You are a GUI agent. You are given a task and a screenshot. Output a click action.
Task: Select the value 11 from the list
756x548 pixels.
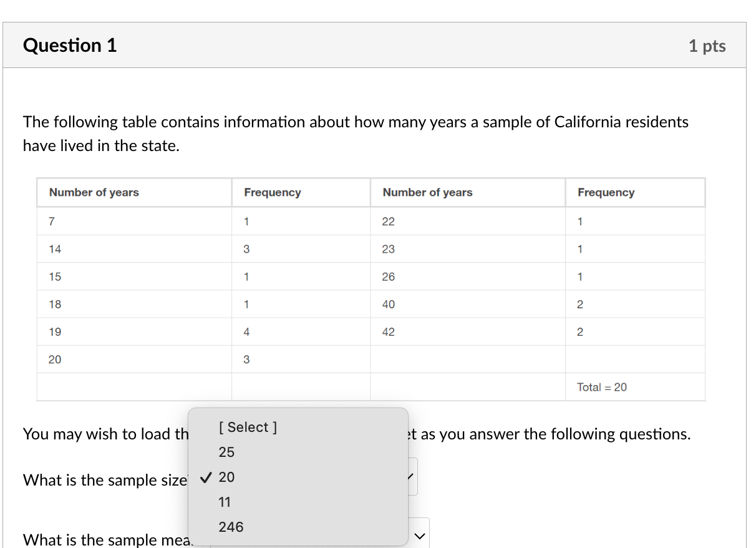tap(225, 502)
